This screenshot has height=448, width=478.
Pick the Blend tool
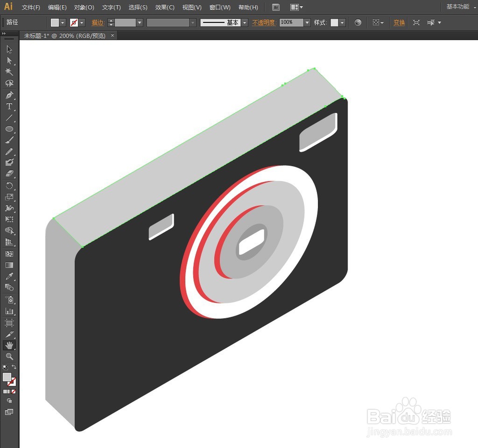point(9,287)
